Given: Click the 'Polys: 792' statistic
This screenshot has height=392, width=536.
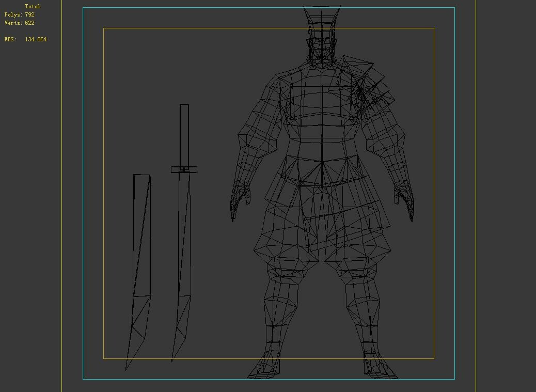Looking at the screenshot, I should click(x=20, y=14).
